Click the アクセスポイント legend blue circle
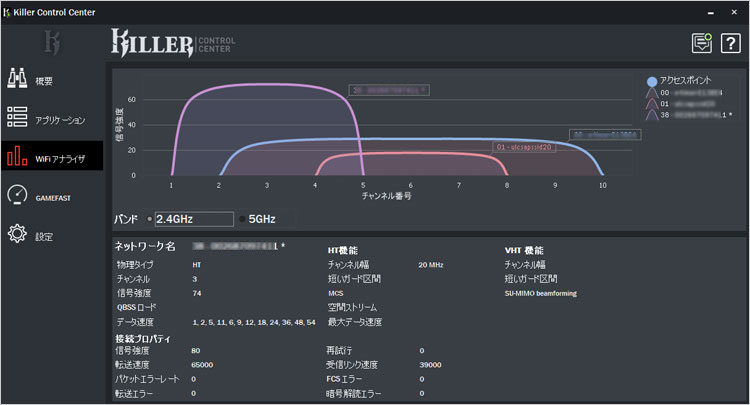The width and height of the screenshot is (750, 405). 652,82
